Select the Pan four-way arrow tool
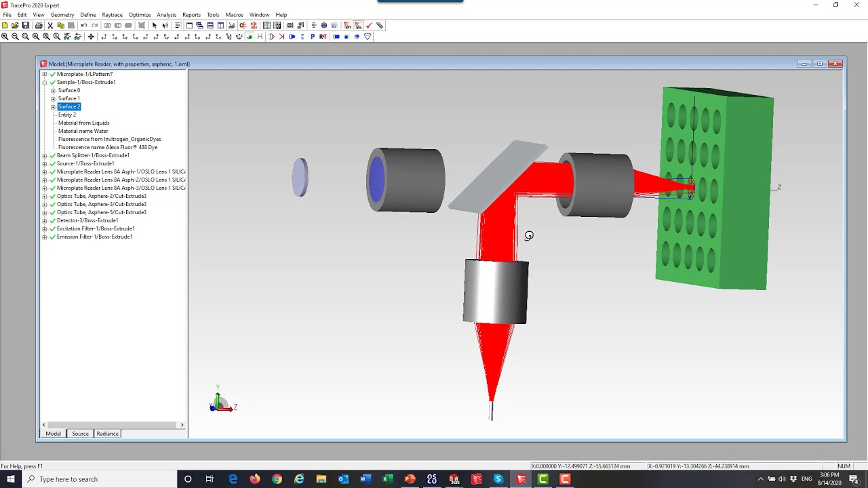Image resolution: width=868 pixels, height=488 pixels. point(91,37)
